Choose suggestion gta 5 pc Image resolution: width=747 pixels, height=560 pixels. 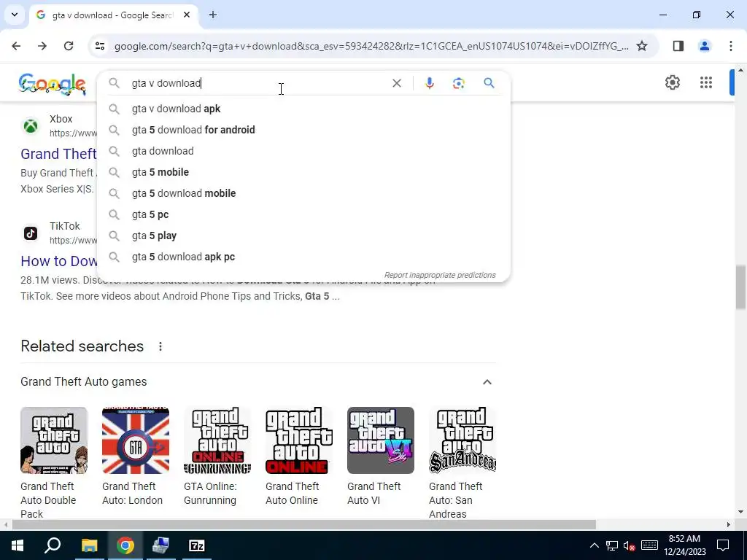coord(303,214)
